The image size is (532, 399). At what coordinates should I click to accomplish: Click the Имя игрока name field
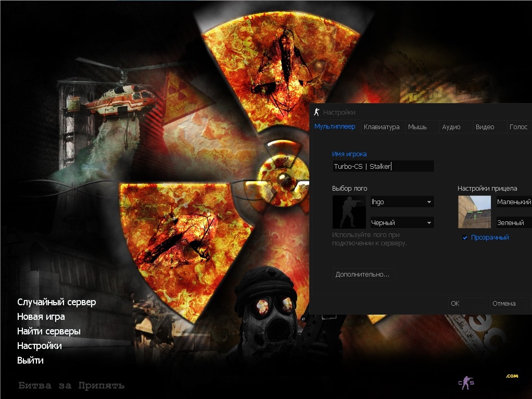coord(383,166)
